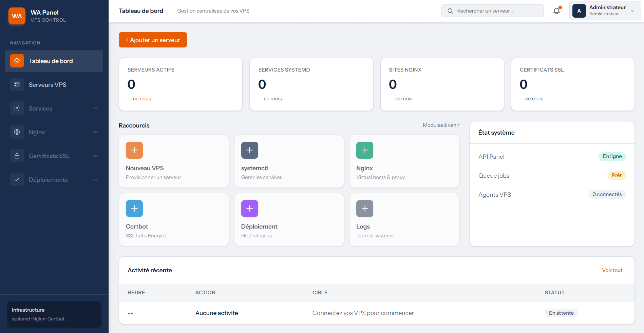
Task: Click the gray Logs plus icon
Action: (x=365, y=209)
